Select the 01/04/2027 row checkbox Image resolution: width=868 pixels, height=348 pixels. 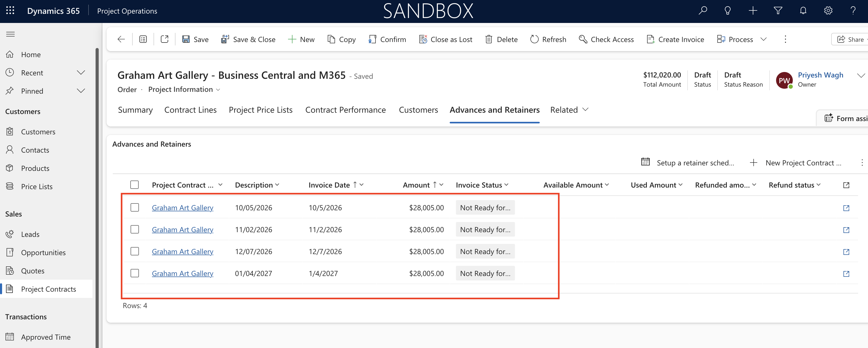[x=134, y=273]
